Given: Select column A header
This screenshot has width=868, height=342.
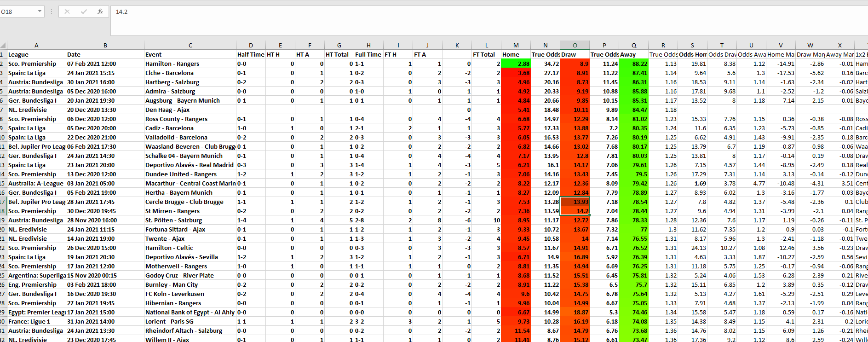Looking at the screenshot, I should click(x=36, y=45).
